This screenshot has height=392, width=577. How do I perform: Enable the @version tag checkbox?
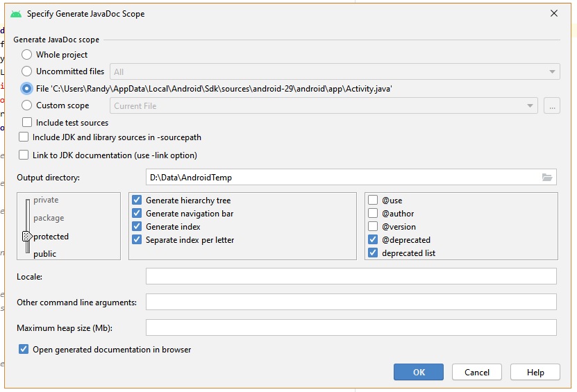(373, 226)
